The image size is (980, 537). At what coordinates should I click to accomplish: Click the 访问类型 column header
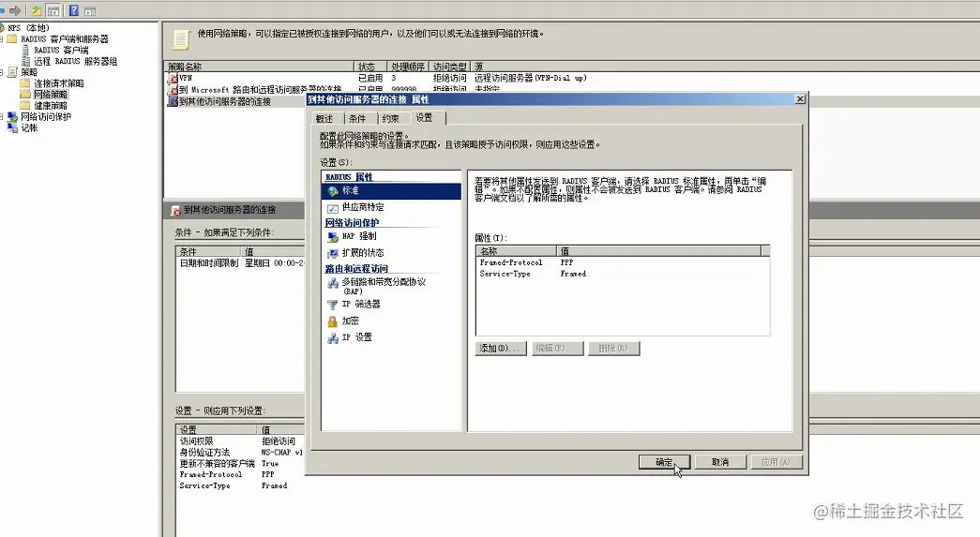450,67
